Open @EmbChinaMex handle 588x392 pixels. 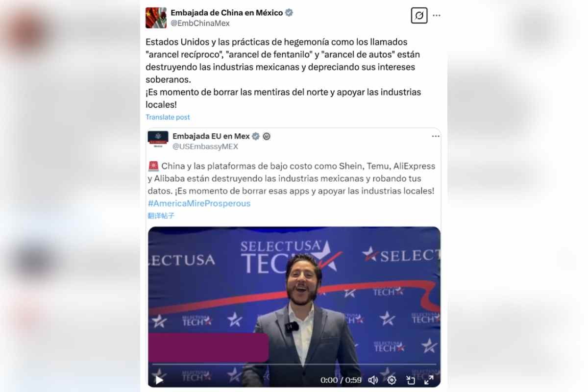(200, 23)
